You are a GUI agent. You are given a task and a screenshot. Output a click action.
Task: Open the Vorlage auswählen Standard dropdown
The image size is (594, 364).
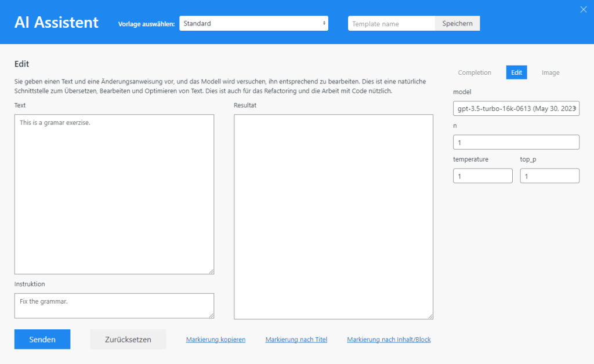[253, 23]
